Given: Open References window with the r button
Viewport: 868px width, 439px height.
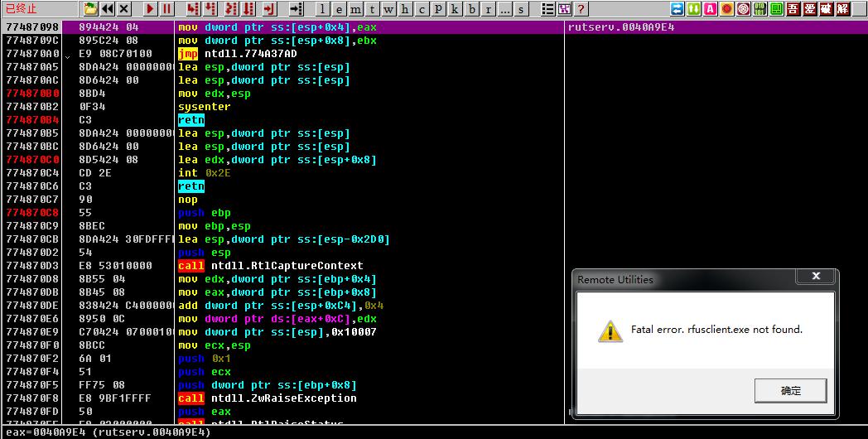Looking at the screenshot, I should [489, 9].
